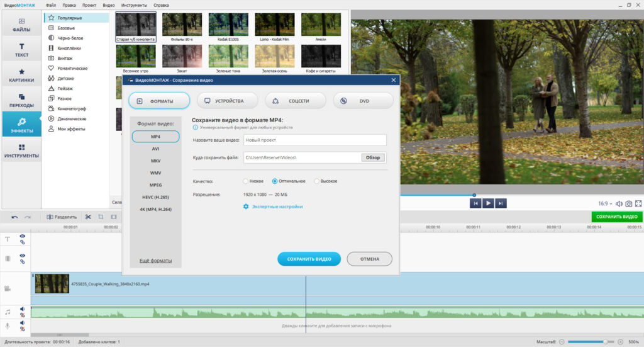
Task: Click the gear icon for Экспертные настройки
Action: tap(246, 207)
